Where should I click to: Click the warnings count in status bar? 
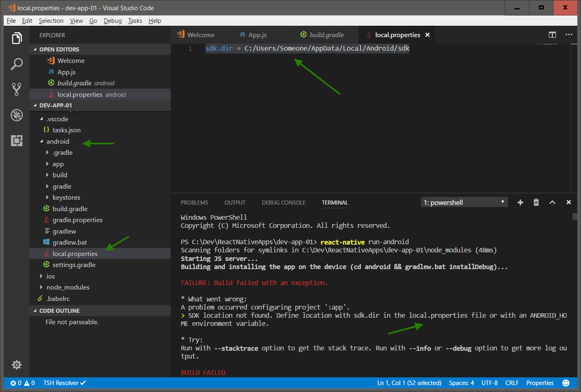tap(29, 383)
